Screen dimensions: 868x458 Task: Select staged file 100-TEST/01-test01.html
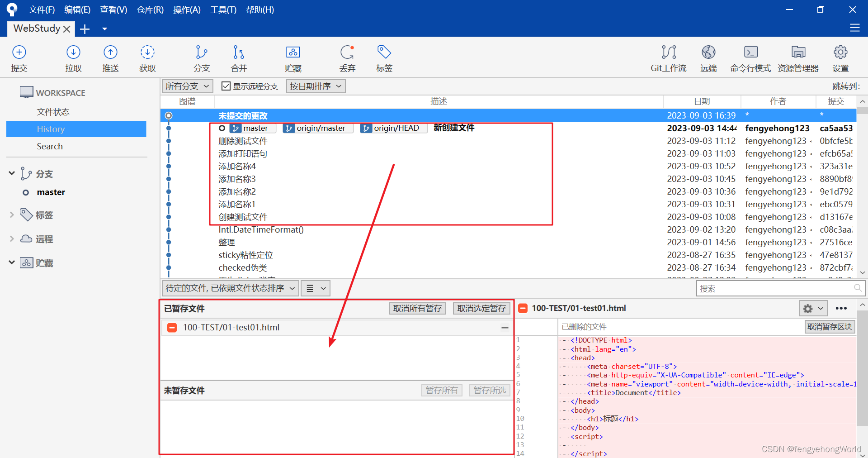tap(337, 327)
